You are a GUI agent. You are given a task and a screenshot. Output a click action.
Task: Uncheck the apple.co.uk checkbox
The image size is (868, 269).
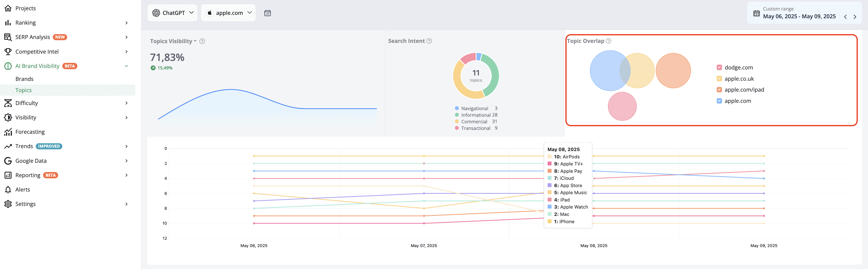pos(719,79)
